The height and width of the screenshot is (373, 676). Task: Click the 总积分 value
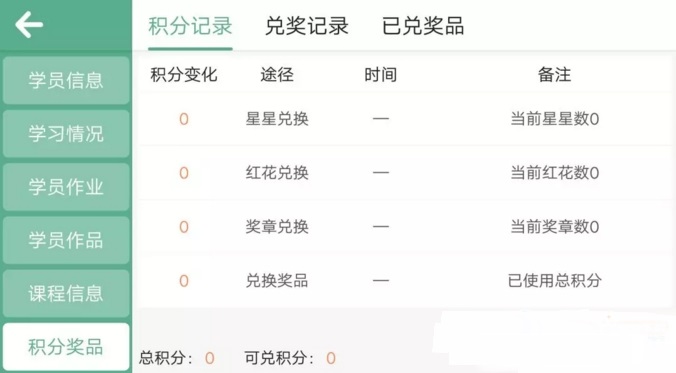tap(210, 358)
